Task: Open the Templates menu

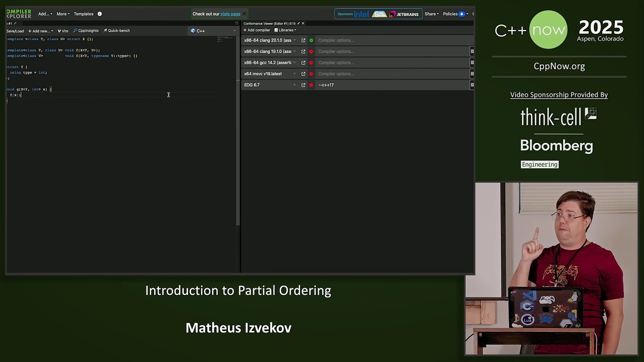Action: [84, 14]
